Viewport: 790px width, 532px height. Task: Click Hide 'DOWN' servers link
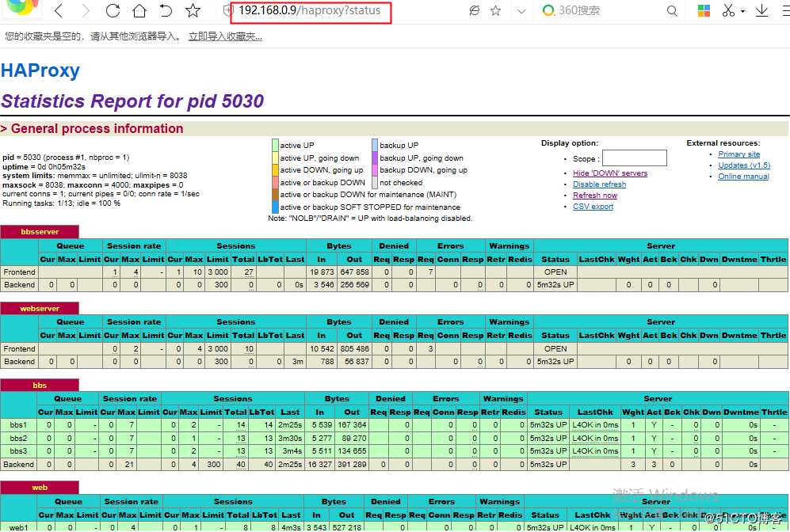pyautogui.click(x=610, y=173)
